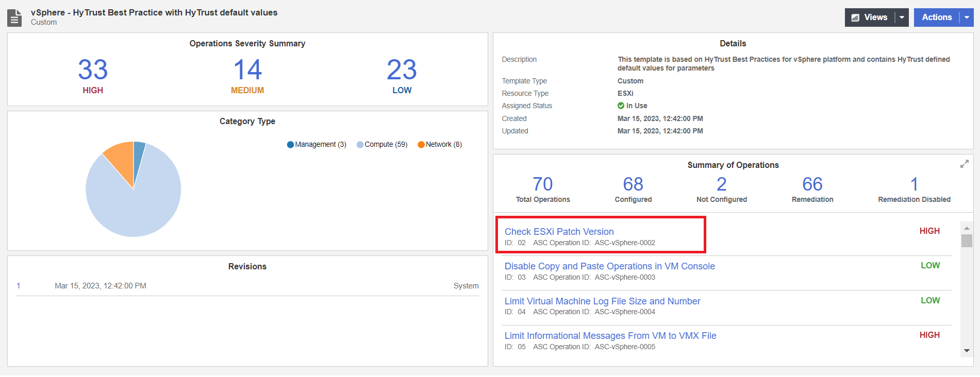Open Limit Virtual Machine Log File Size link
Viewport: 980px width, 377px height.
click(x=602, y=301)
